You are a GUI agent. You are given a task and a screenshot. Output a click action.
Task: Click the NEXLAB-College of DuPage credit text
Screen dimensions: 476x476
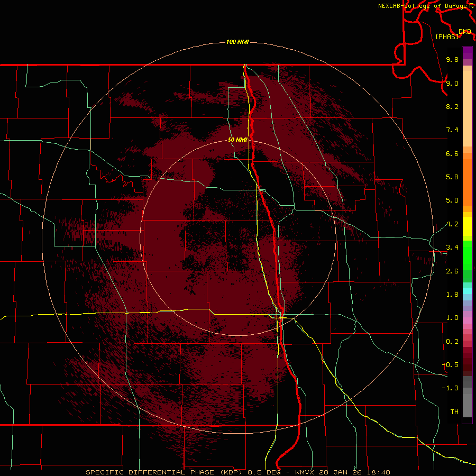(424, 6)
